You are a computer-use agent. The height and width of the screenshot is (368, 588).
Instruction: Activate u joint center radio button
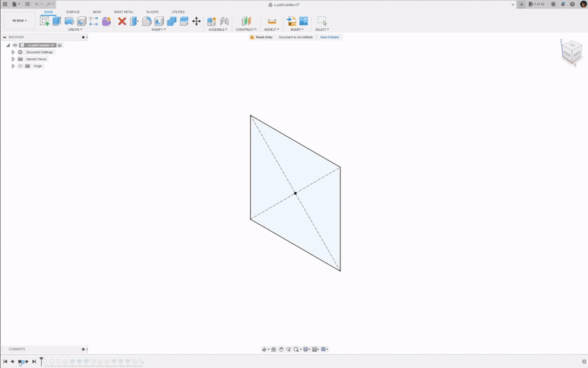click(x=60, y=45)
